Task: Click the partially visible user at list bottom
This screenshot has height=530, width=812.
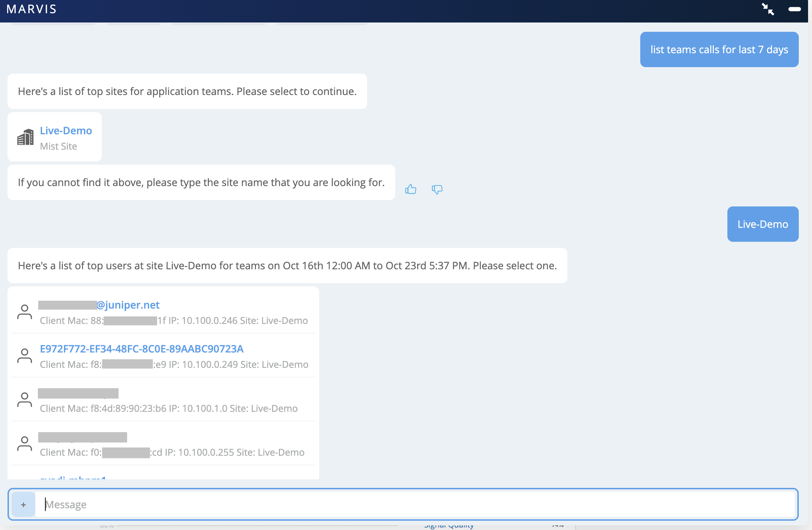Action: pos(73,477)
